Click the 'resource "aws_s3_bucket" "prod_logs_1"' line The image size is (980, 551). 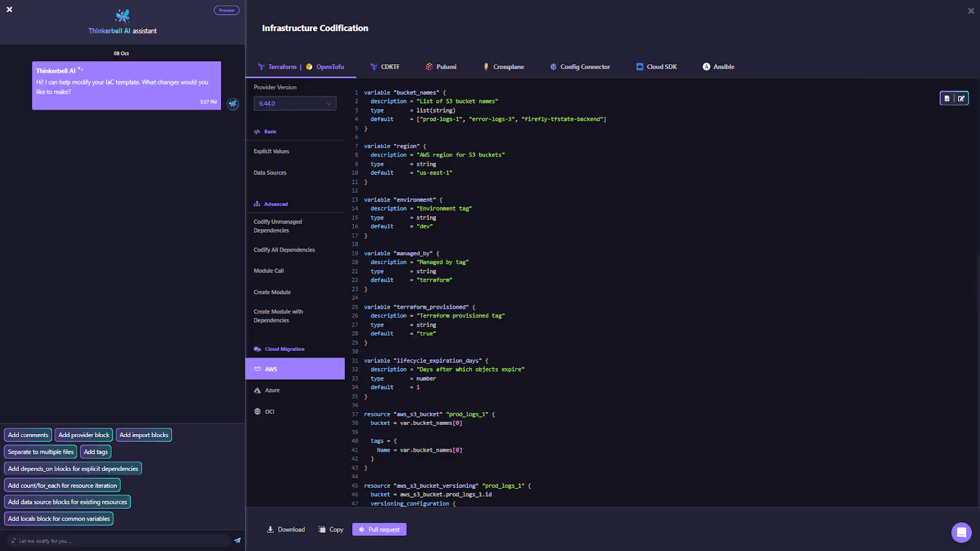[429, 414]
